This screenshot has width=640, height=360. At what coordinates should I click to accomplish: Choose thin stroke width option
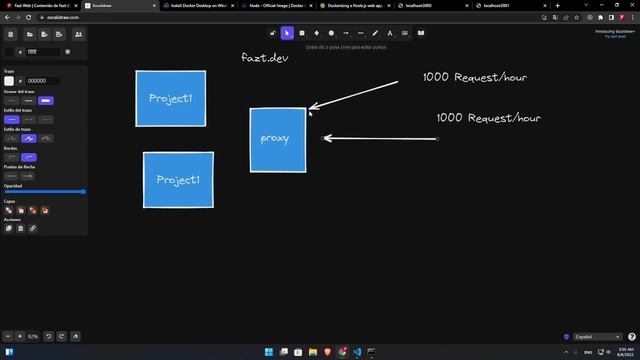pyautogui.click(x=12, y=100)
